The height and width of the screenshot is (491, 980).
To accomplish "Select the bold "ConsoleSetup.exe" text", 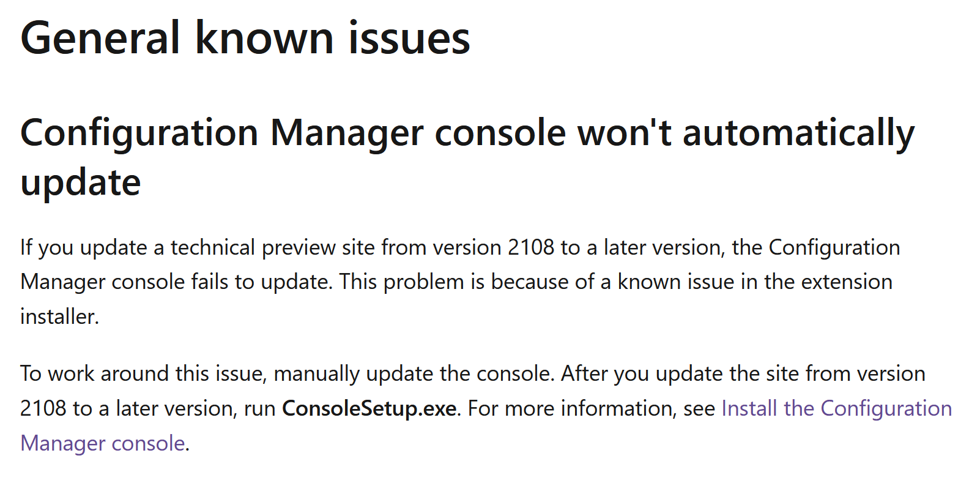I will [x=369, y=408].
